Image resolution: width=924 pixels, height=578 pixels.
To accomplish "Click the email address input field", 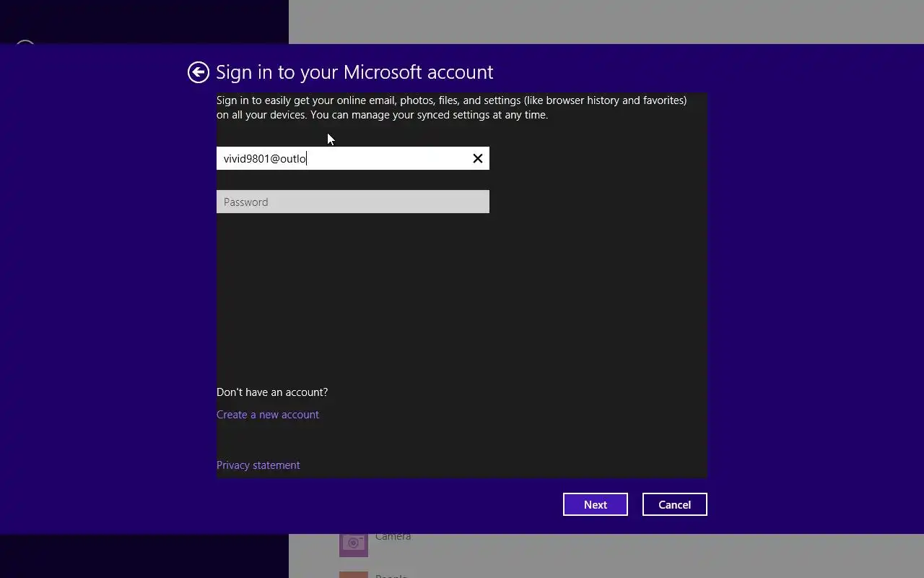I will (x=353, y=158).
